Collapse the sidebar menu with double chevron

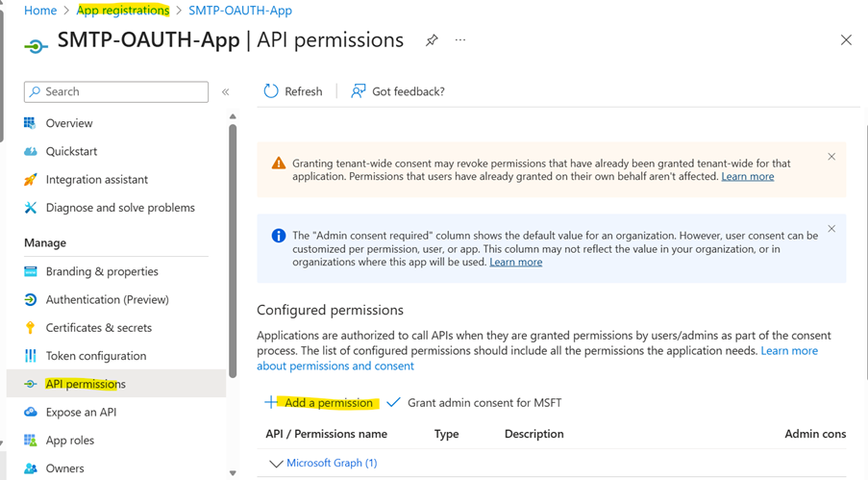225,92
